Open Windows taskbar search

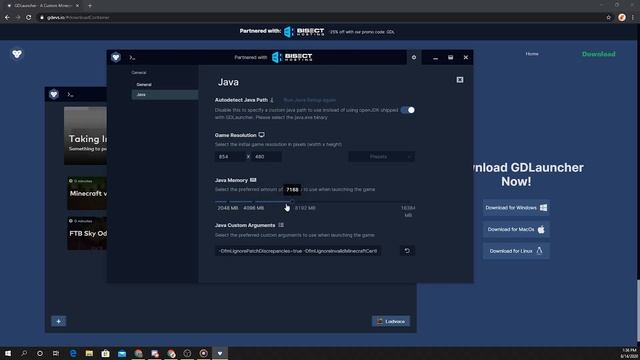point(24,353)
